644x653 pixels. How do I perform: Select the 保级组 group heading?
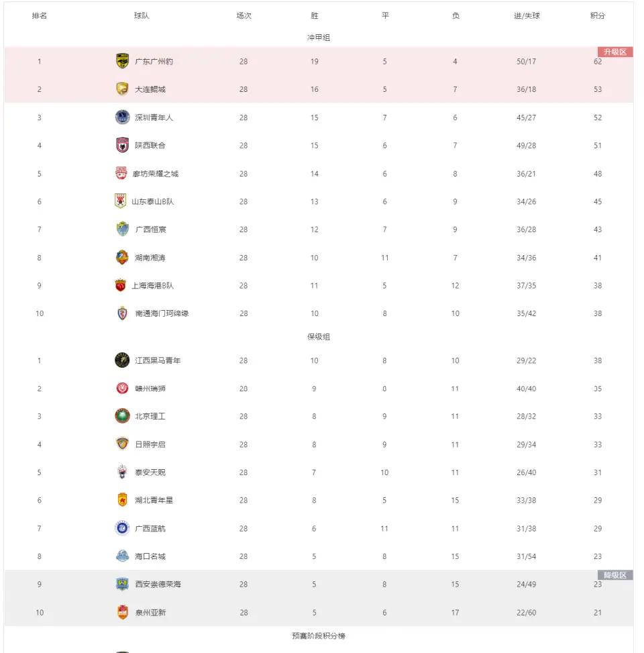319,336
